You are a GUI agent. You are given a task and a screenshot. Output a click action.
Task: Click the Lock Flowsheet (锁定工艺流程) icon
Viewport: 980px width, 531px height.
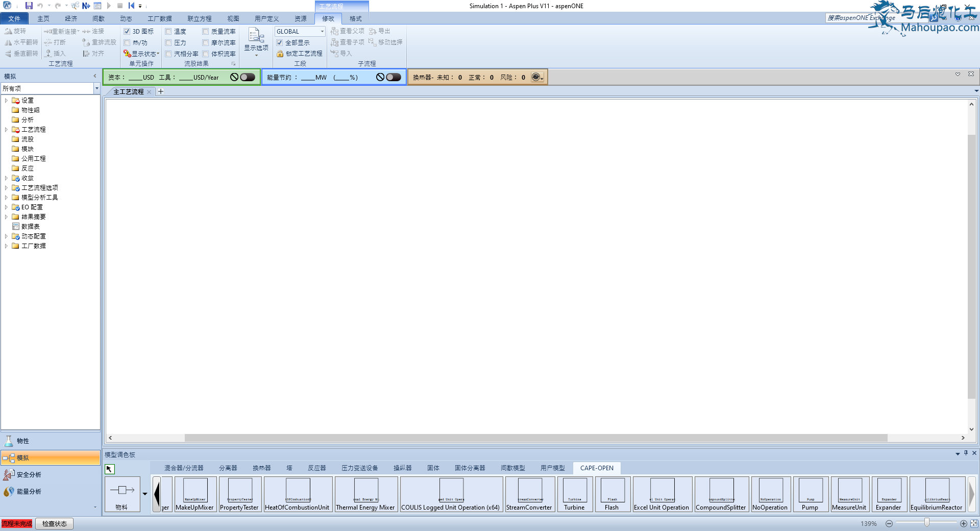point(280,54)
